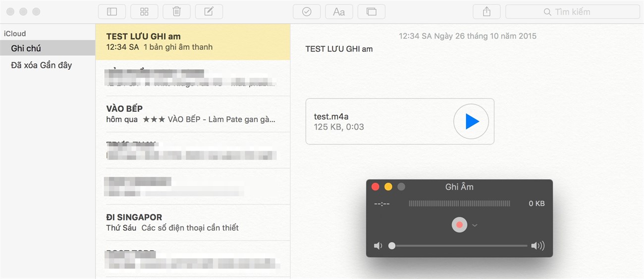
Task: Click the note title text in editor
Action: tap(339, 48)
